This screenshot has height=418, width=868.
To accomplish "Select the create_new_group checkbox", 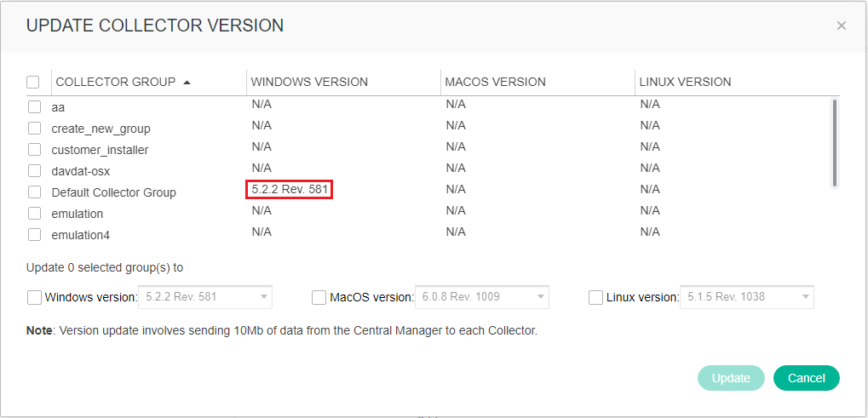I will (x=35, y=129).
